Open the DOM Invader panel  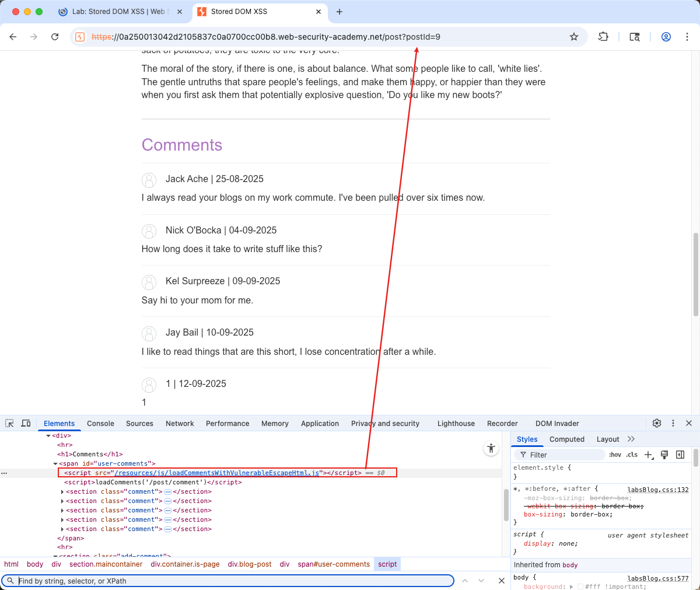tap(557, 423)
